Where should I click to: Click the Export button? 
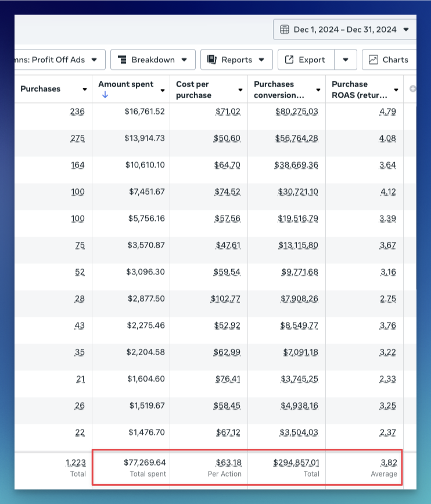pyautogui.click(x=306, y=60)
